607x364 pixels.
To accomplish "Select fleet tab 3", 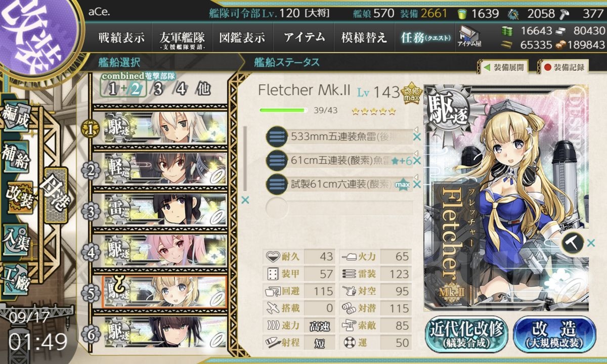I will 159,90.
